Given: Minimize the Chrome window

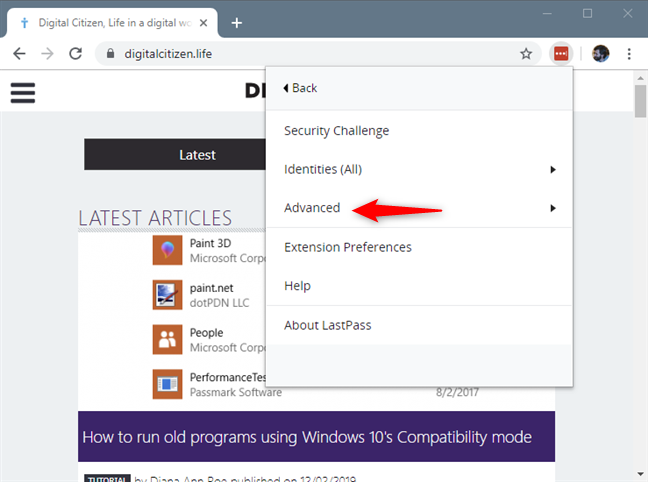Looking at the screenshot, I should [547, 14].
